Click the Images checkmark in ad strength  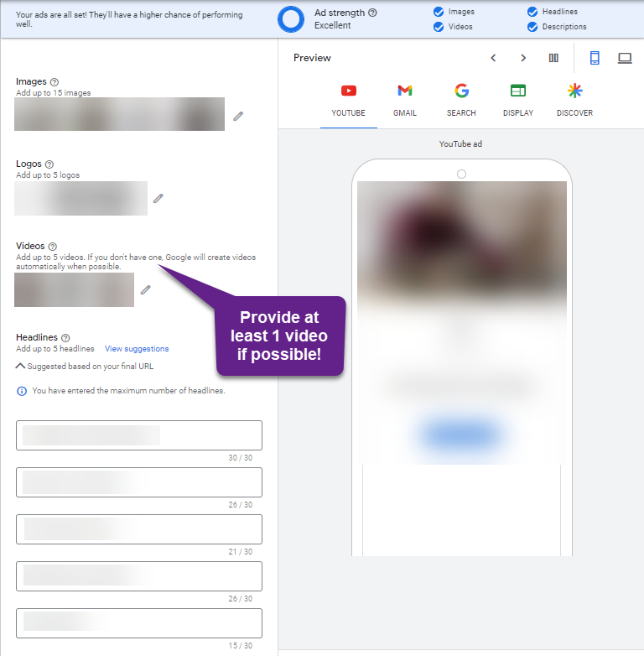point(439,12)
